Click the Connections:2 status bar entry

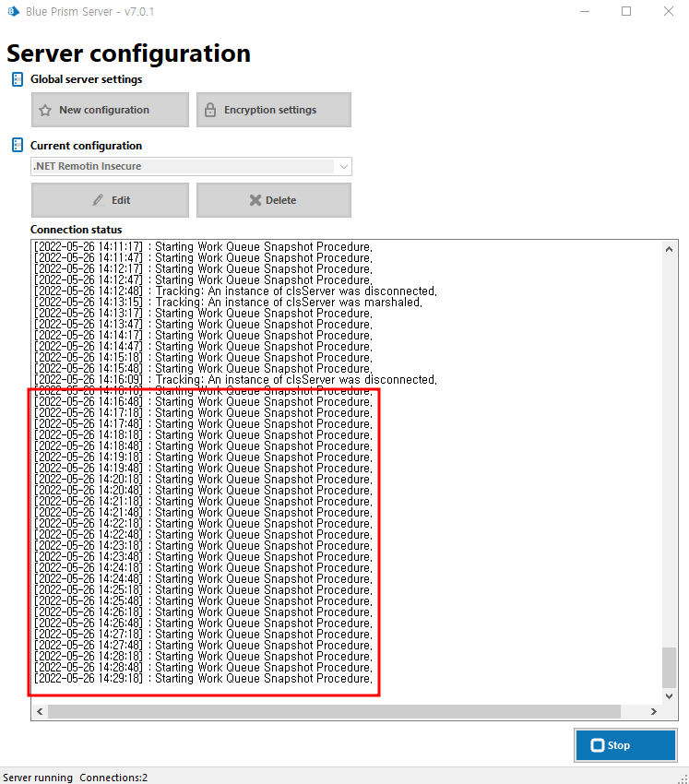(113, 778)
